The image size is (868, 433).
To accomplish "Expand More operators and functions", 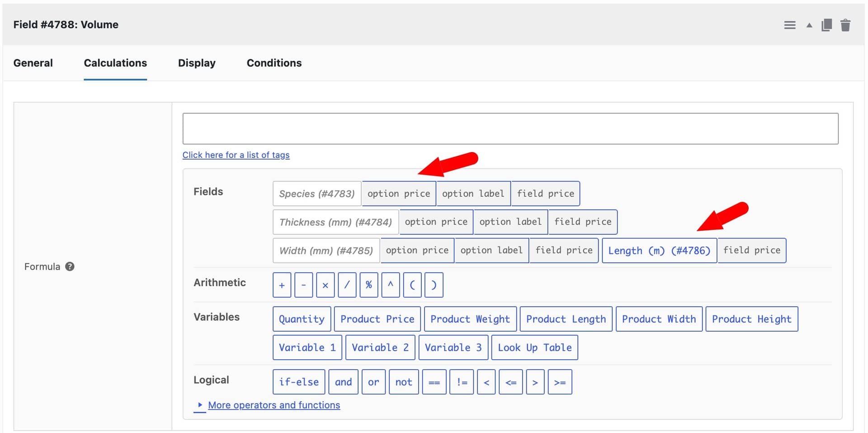I will point(274,405).
